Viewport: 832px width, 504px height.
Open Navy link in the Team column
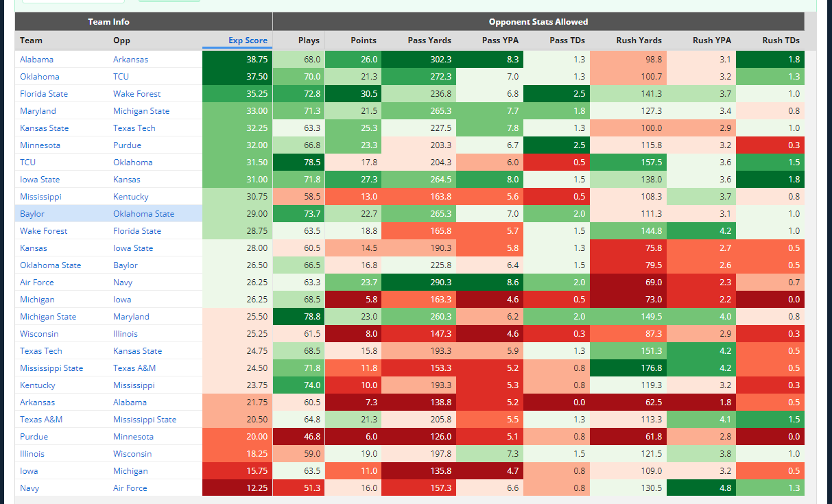click(29, 488)
